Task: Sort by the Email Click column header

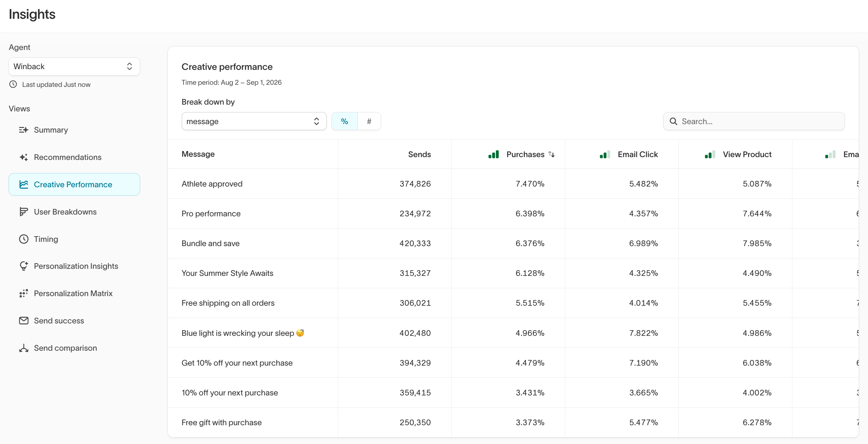Action: [638, 154]
